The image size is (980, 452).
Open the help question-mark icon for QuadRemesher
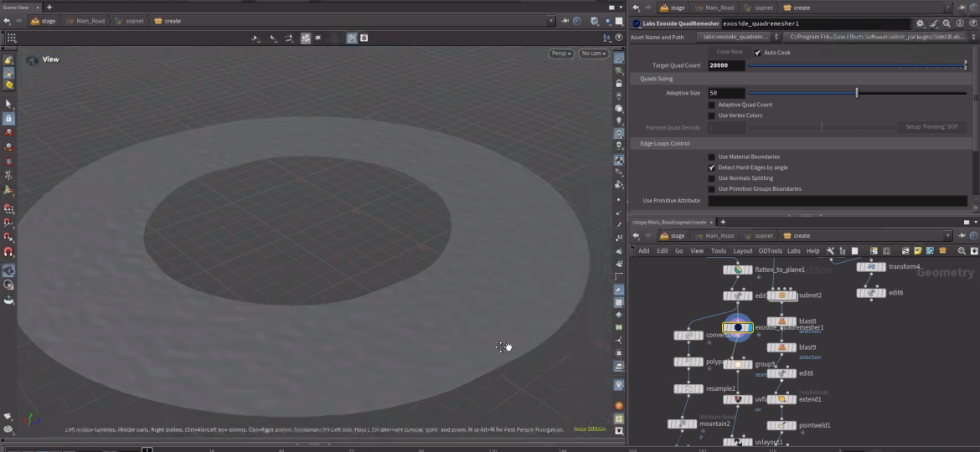(972, 24)
